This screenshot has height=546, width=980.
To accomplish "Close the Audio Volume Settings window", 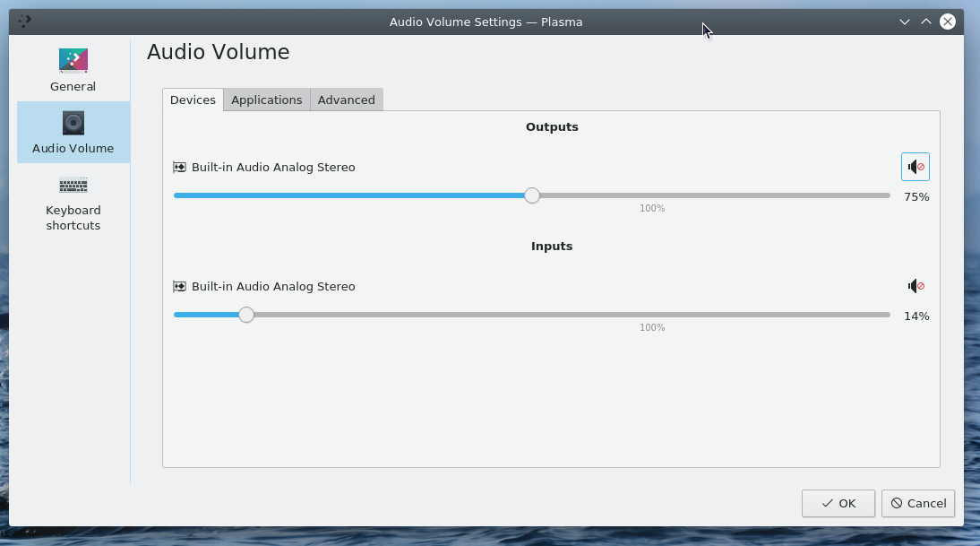I will point(948,22).
